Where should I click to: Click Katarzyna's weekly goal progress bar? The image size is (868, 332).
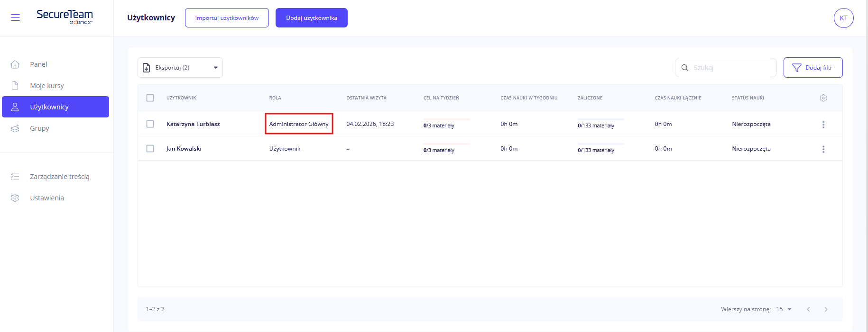pyautogui.click(x=446, y=119)
